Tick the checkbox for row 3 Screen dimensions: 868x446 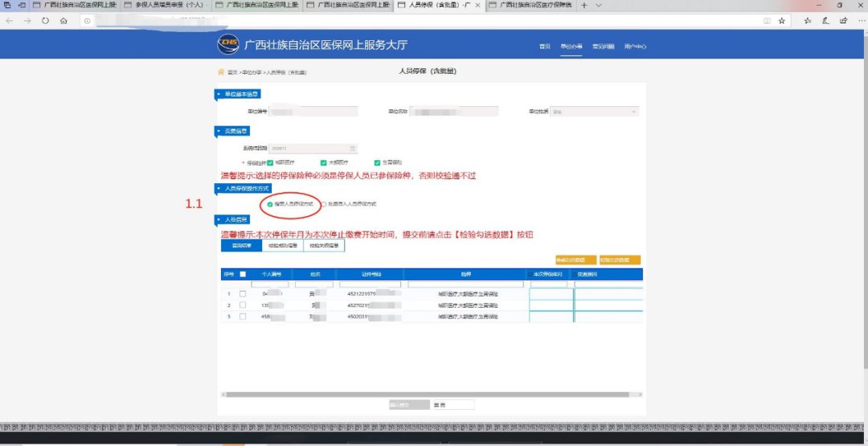click(x=243, y=317)
